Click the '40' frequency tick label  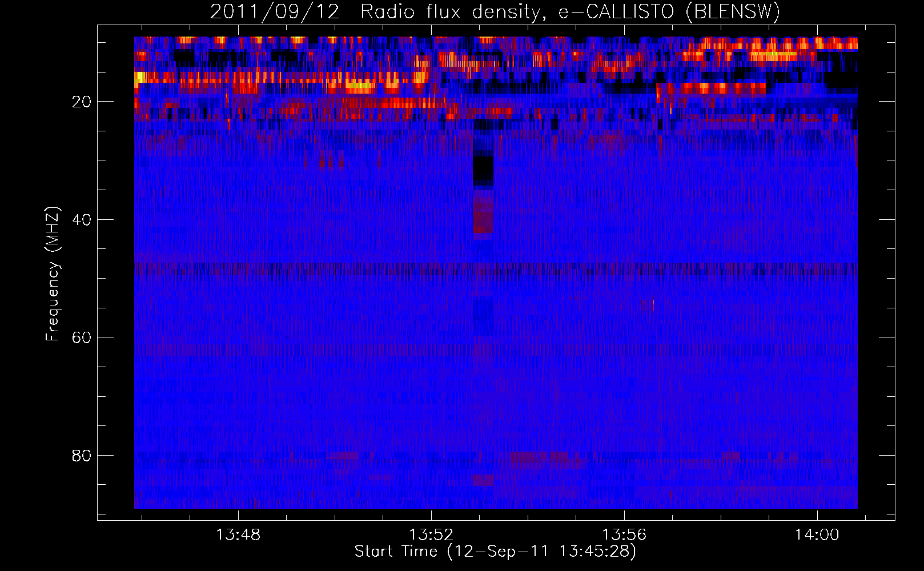(x=82, y=220)
